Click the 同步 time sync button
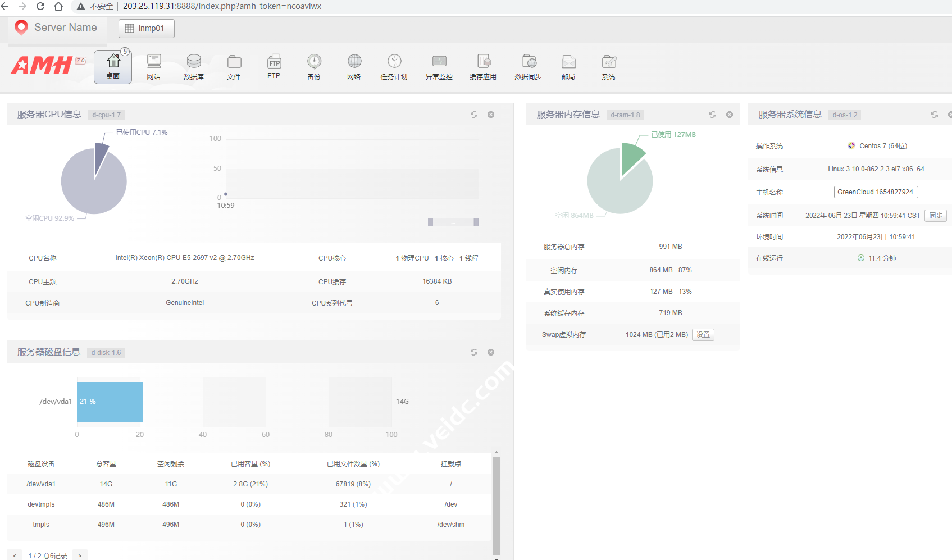This screenshot has width=952, height=560. click(x=936, y=216)
